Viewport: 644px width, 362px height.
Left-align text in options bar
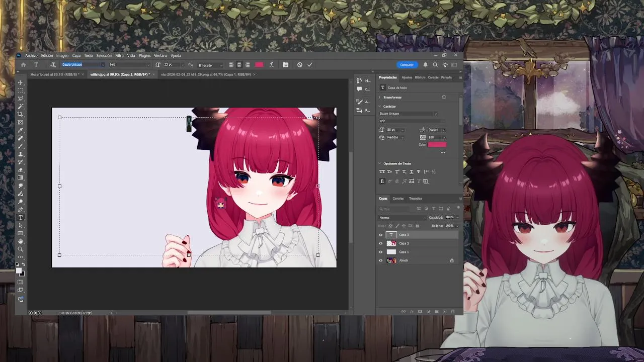(231, 64)
